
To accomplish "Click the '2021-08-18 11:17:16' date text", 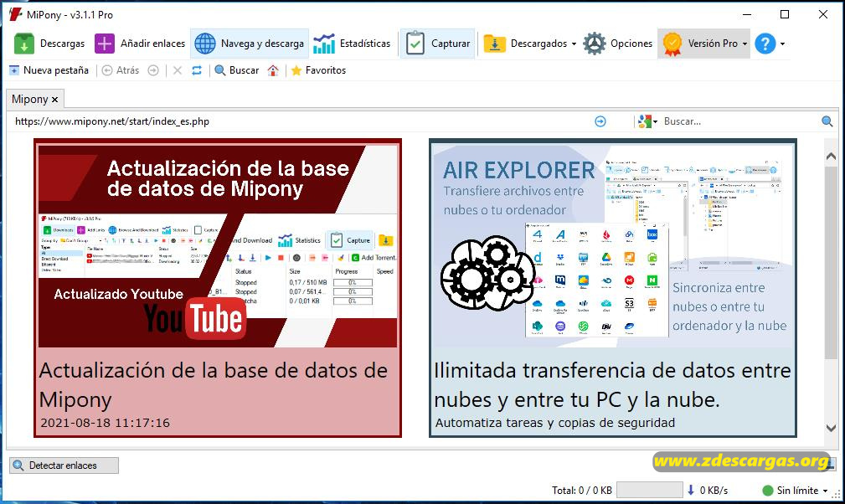I will [x=105, y=423].
